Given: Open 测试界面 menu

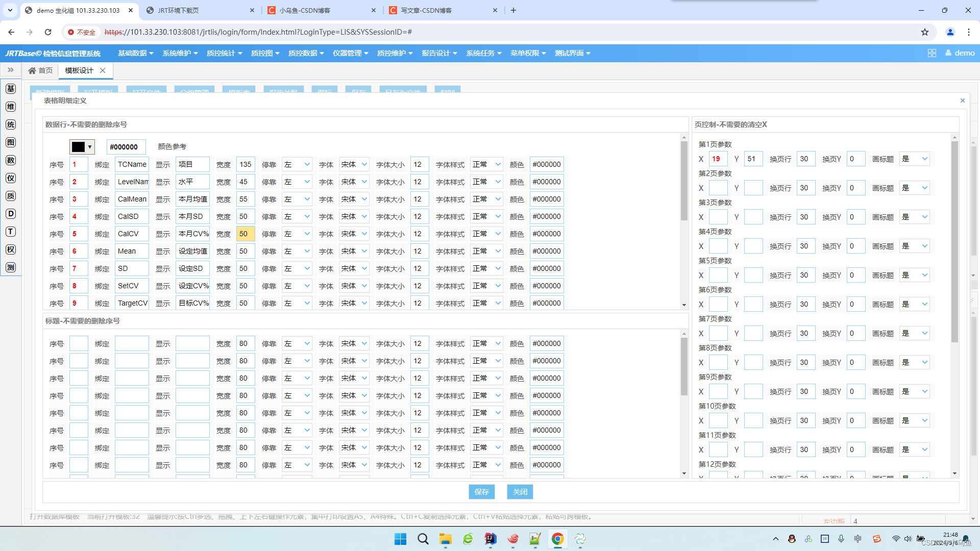Looking at the screenshot, I should [572, 53].
